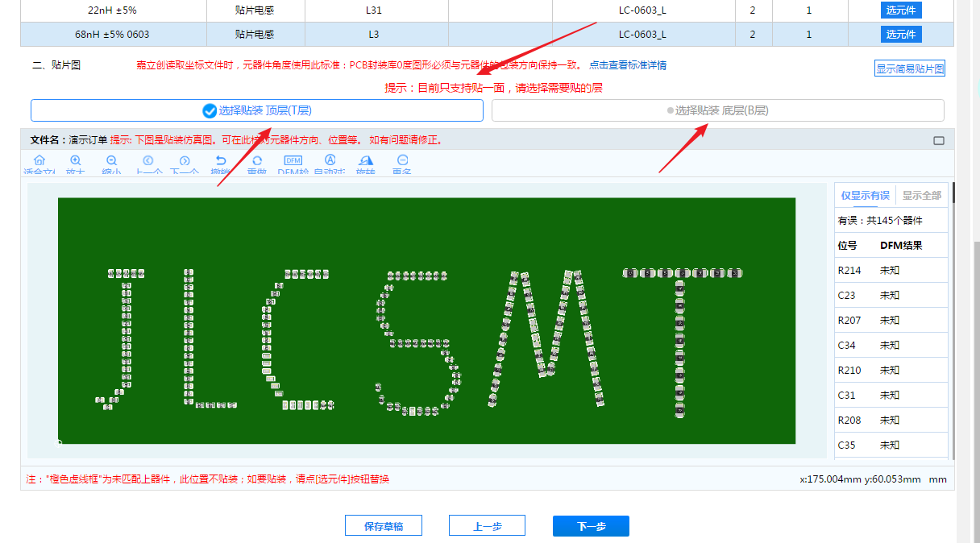
Task: Activate the auto-align (A) tool
Action: click(330, 162)
